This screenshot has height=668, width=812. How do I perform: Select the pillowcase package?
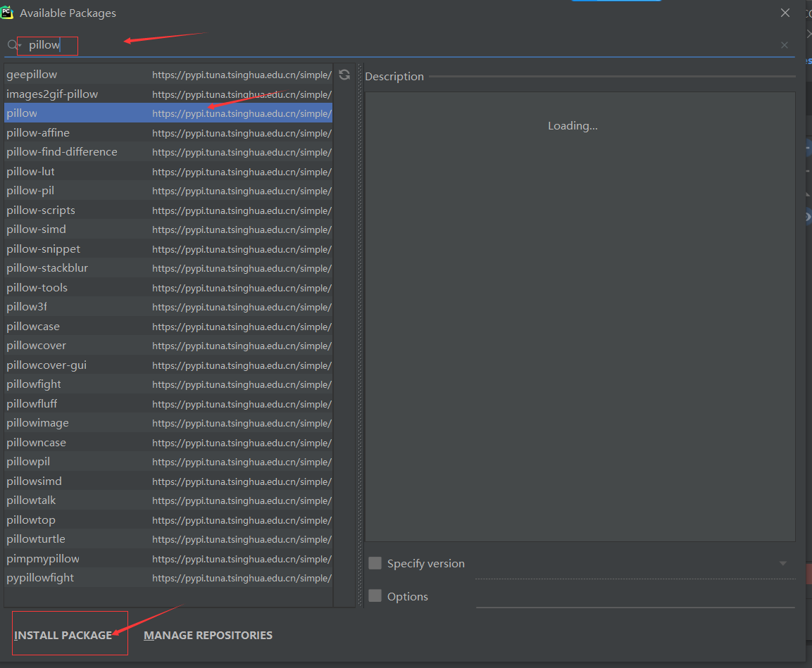[x=168, y=327]
